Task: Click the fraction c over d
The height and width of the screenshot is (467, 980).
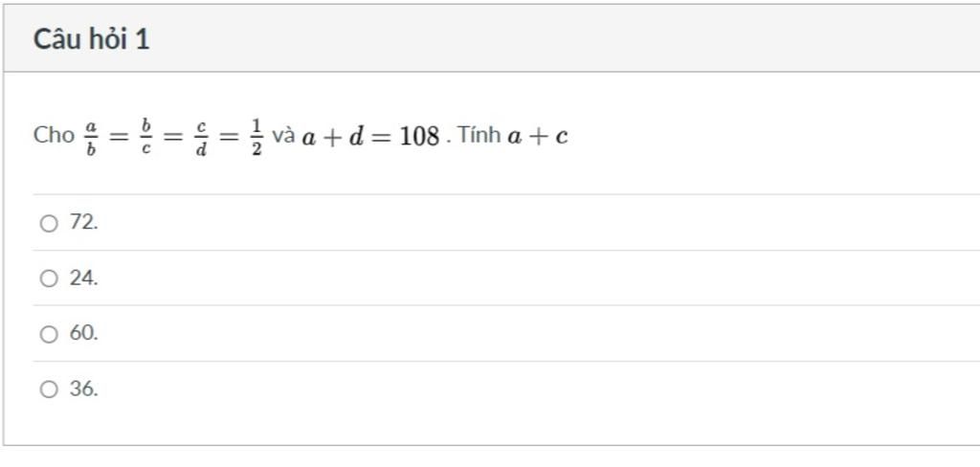Action: tap(201, 137)
